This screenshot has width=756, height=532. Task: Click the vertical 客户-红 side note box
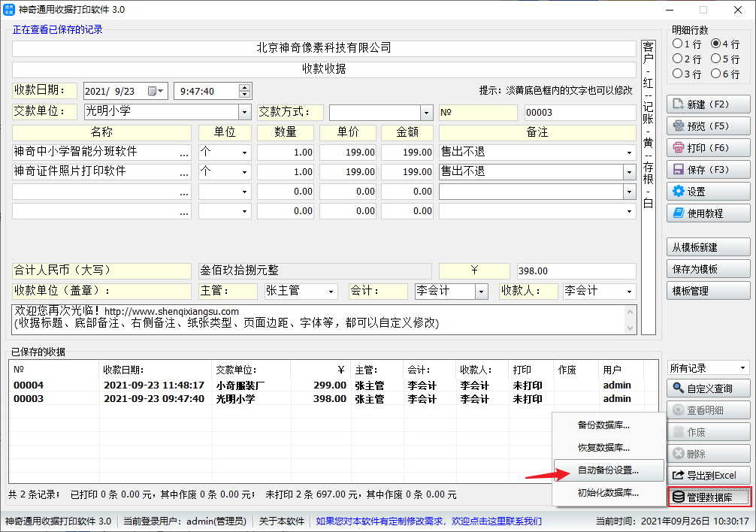[649, 187]
